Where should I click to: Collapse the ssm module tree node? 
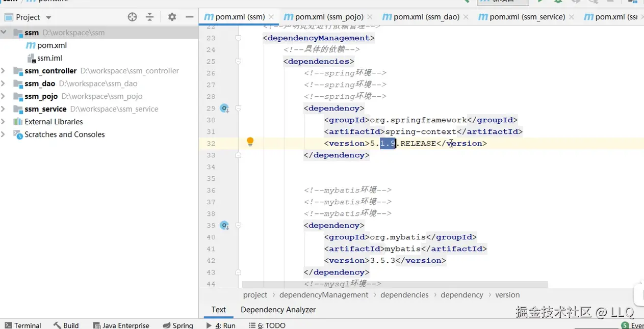pyautogui.click(x=4, y=33)
